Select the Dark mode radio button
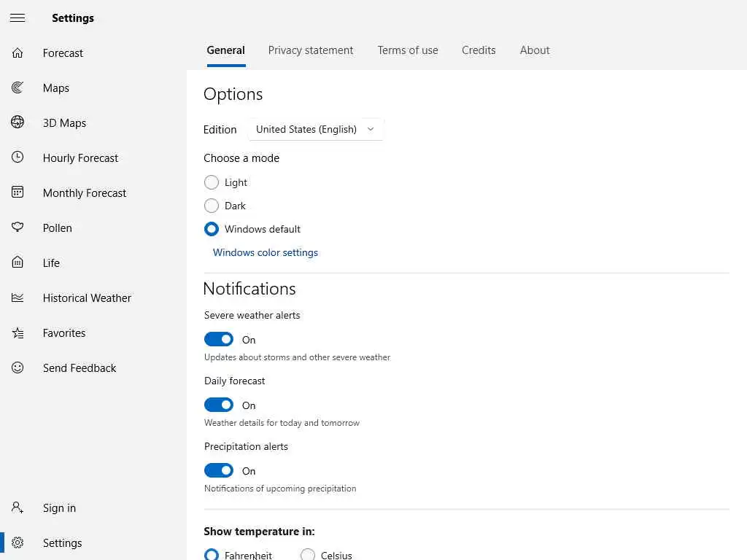The width and height of the screenshot is (747, 560). (x=212, y=206)
